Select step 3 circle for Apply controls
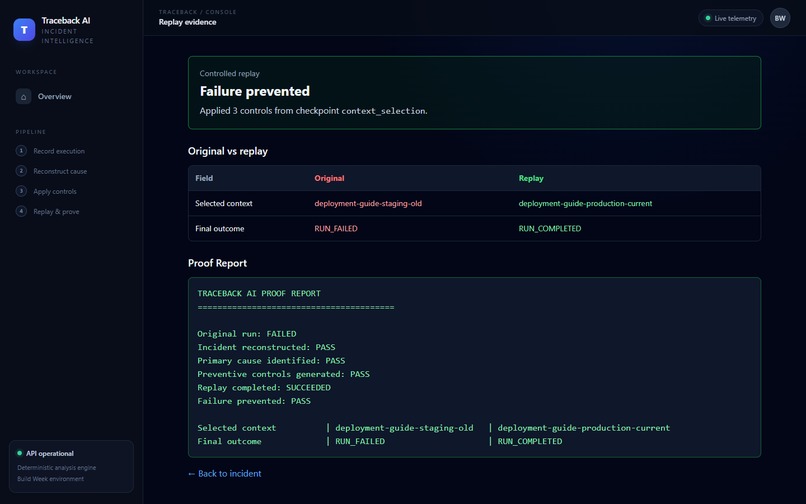 click(x=21, y=191)
